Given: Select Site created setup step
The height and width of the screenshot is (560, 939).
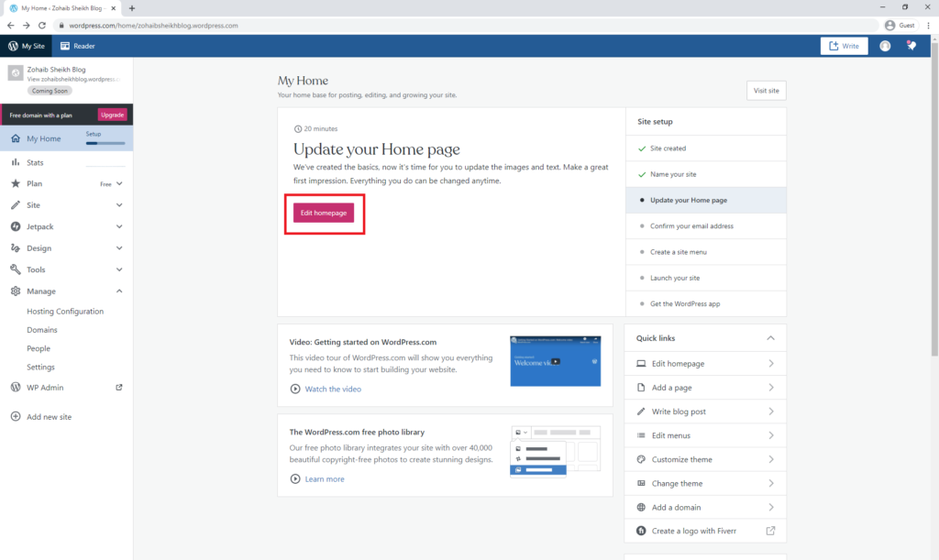Looking at the screenshot, I should [x=706, y=148].
